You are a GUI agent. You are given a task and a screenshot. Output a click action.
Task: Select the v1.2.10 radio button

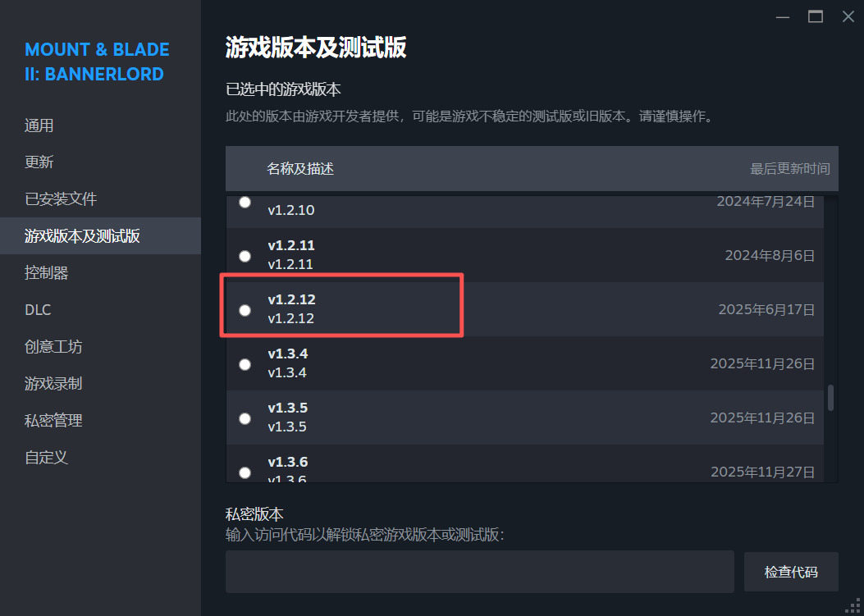coord(245,203)
